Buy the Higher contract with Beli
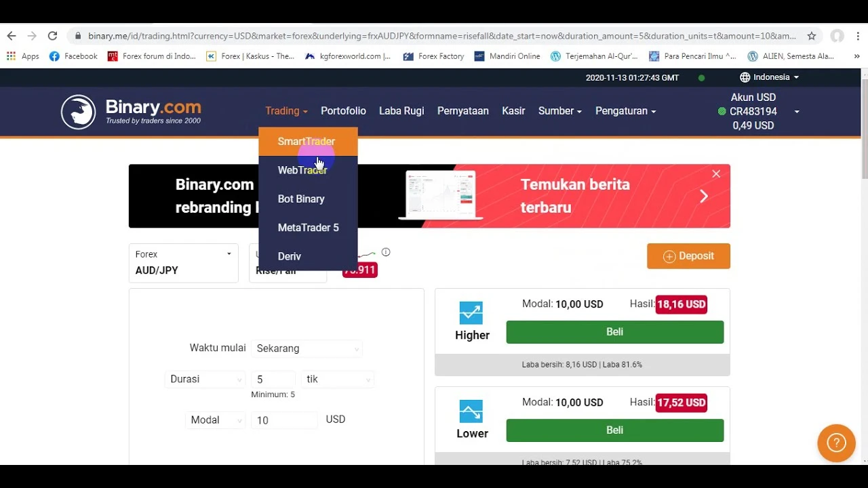Image resolution: width=868 pixels, height=488 pixels. (x=614, y=332)
